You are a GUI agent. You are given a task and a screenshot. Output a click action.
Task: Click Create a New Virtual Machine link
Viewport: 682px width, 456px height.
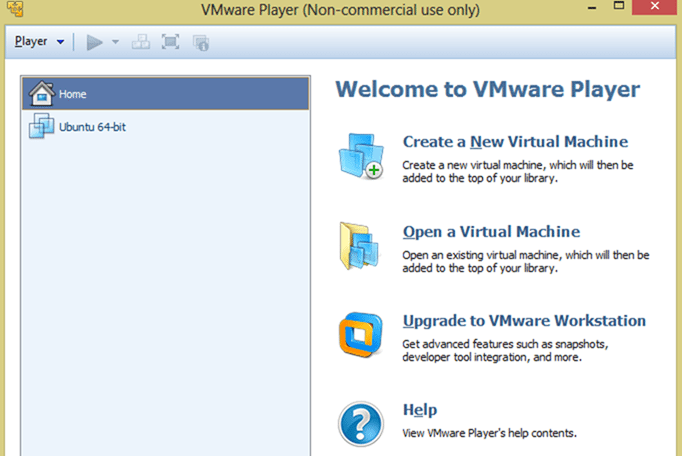pyautogui.click(x=515, y=142)
